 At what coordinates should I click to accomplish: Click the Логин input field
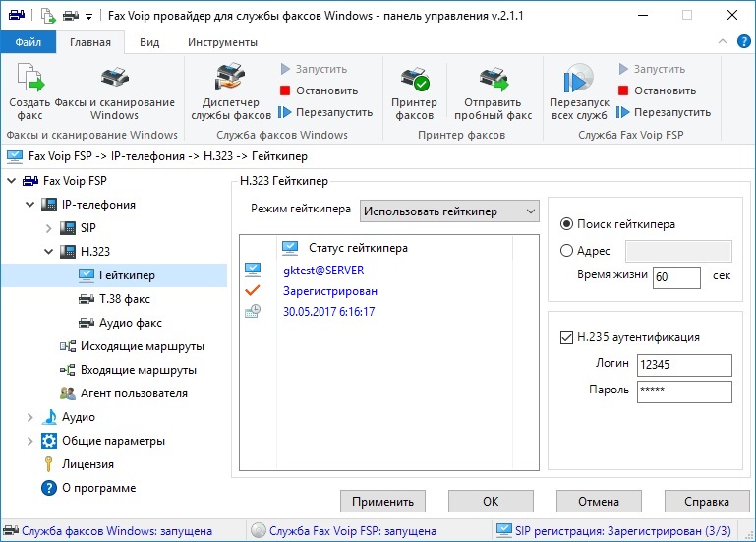[x=684, y=365]
